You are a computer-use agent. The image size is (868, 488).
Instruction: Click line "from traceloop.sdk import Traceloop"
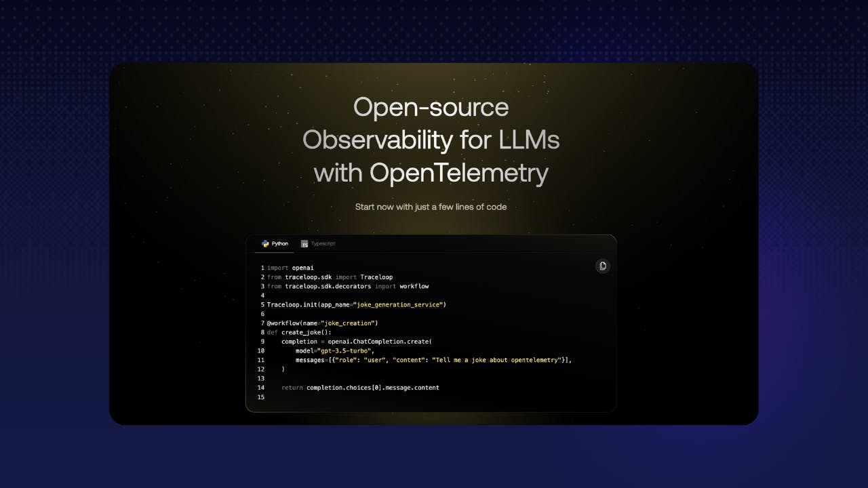(x=330, y=277)
